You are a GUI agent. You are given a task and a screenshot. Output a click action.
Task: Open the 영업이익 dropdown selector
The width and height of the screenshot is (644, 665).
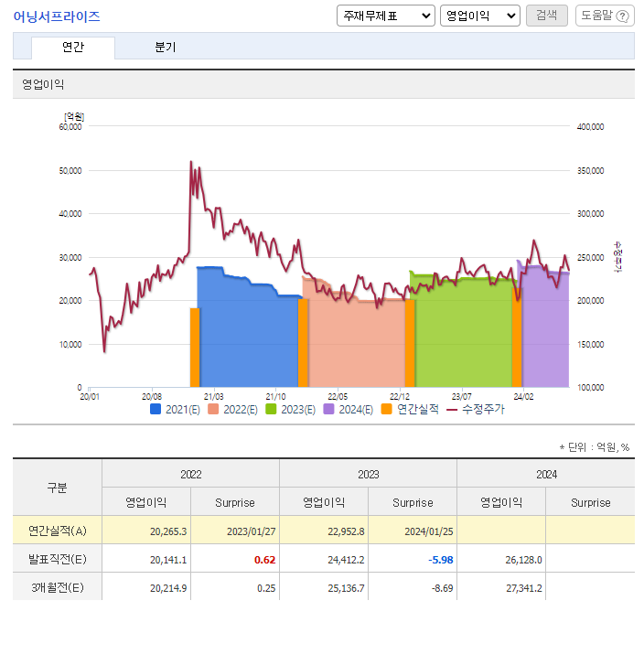pos(480,16)
